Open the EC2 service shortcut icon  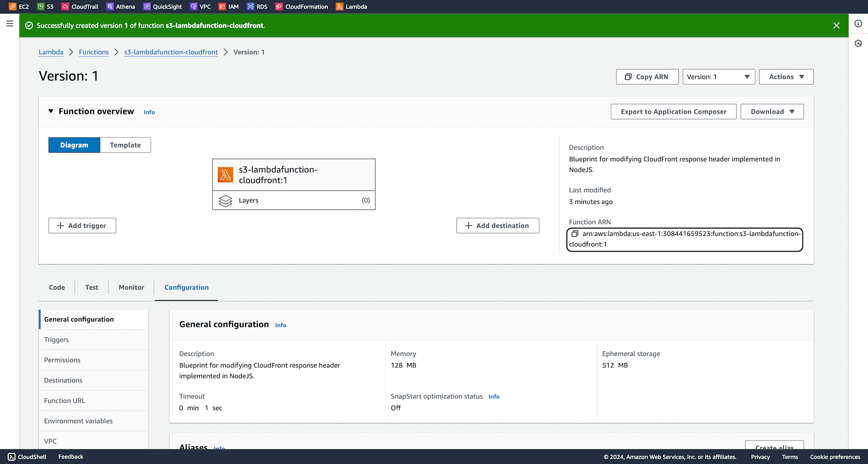[12, 7]
